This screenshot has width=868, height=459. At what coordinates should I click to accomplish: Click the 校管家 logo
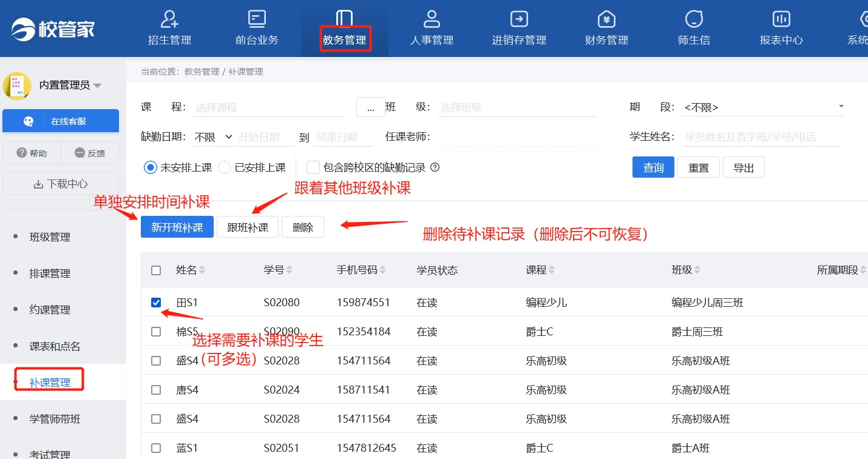[53, 28]
